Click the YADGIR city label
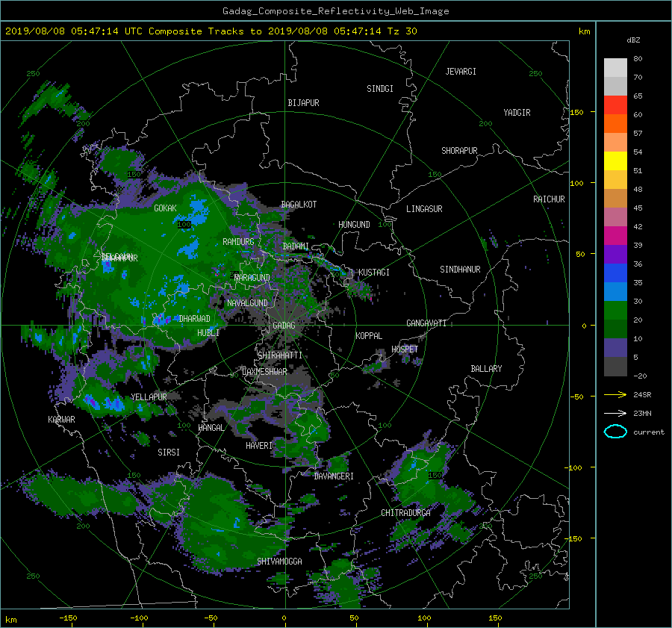 click(517, 113)
